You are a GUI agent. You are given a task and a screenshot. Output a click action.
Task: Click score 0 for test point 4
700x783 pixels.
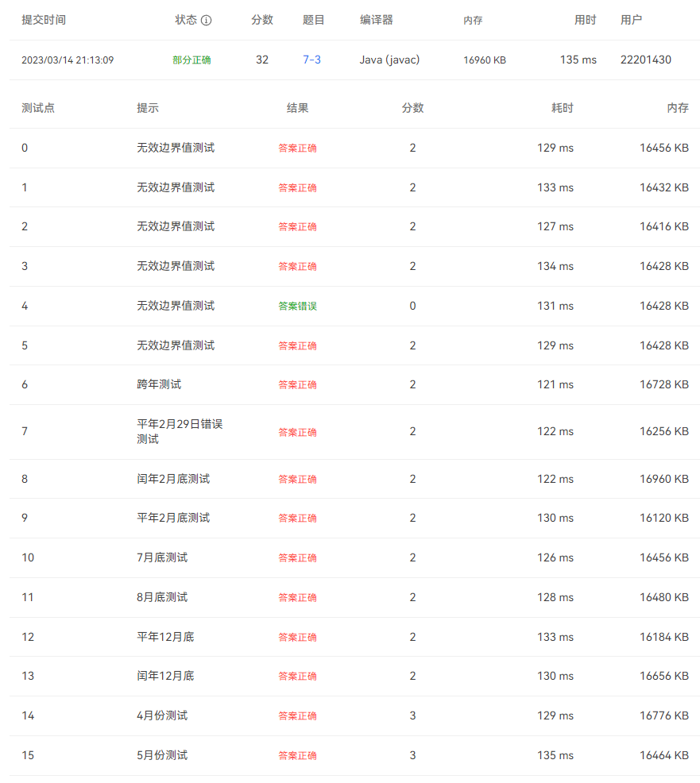[412, 306]
